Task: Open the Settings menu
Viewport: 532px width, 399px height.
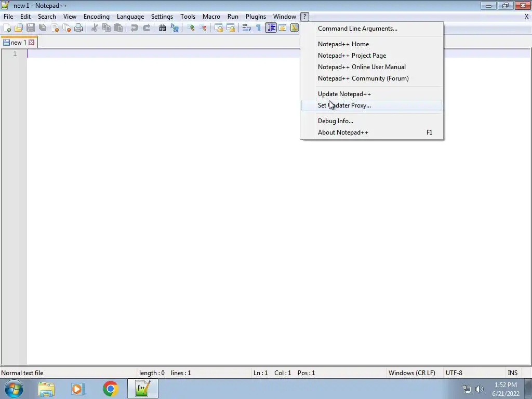Action: point(162,17)
